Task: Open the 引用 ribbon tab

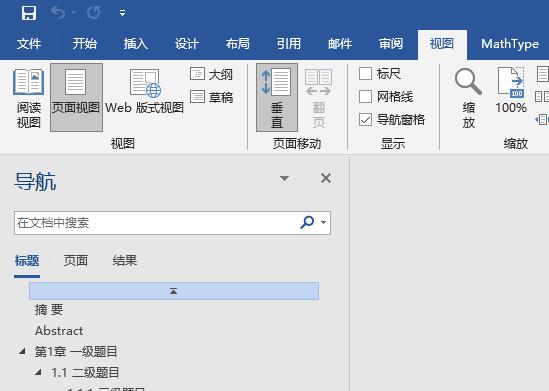Action: [x=289, y=44]
